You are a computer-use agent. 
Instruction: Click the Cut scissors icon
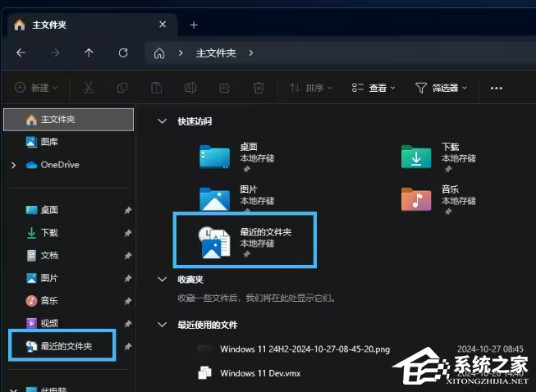tap(88, 88)
